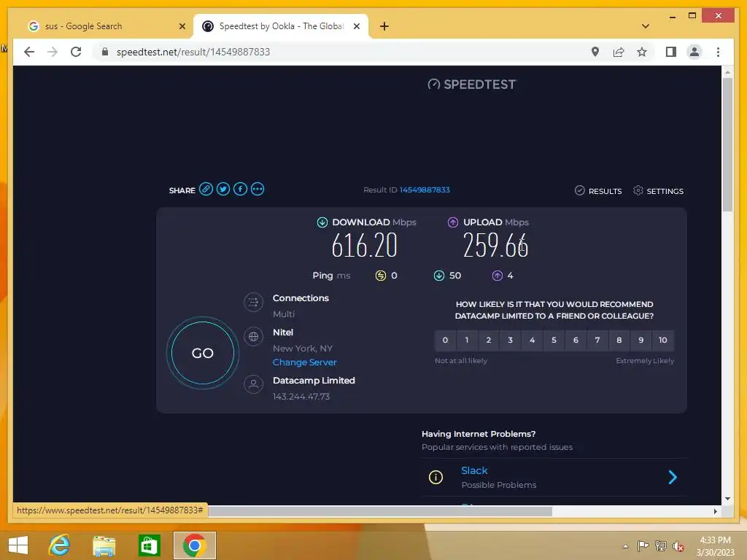Expand the Slack issue chevron arrow

tap(672, 477)
